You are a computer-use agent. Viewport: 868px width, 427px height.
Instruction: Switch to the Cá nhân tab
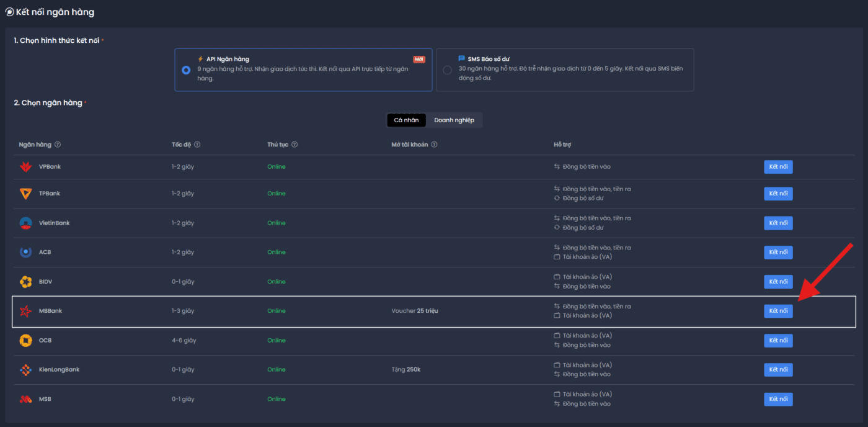406,120
